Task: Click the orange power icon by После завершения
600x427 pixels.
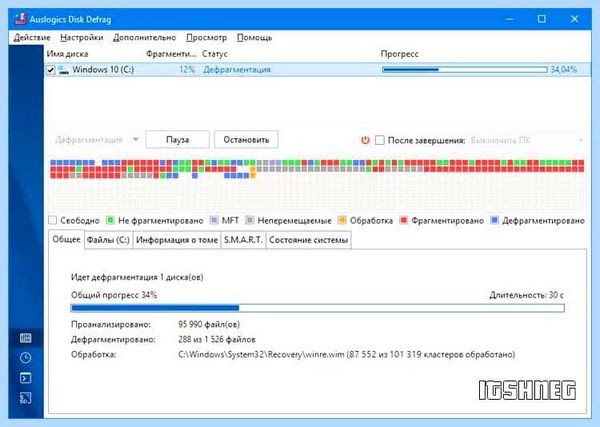Action: (x=365, y=140)
